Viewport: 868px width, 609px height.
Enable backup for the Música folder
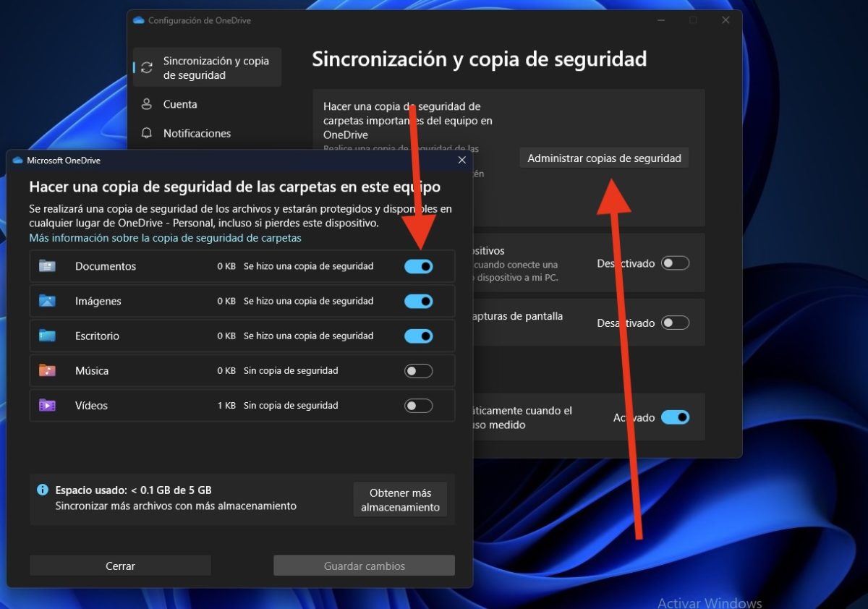click(x=418, y=370)
